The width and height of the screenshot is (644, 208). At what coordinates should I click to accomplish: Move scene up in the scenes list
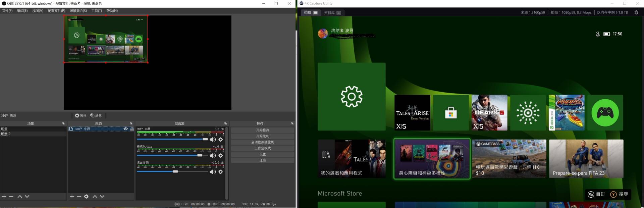(x=20, y=197)
